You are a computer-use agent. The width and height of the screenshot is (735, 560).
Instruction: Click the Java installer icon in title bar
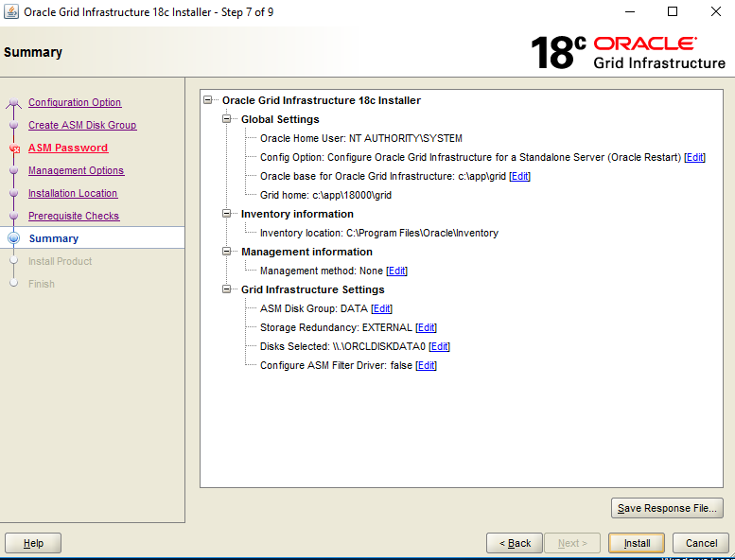(11, 11)
